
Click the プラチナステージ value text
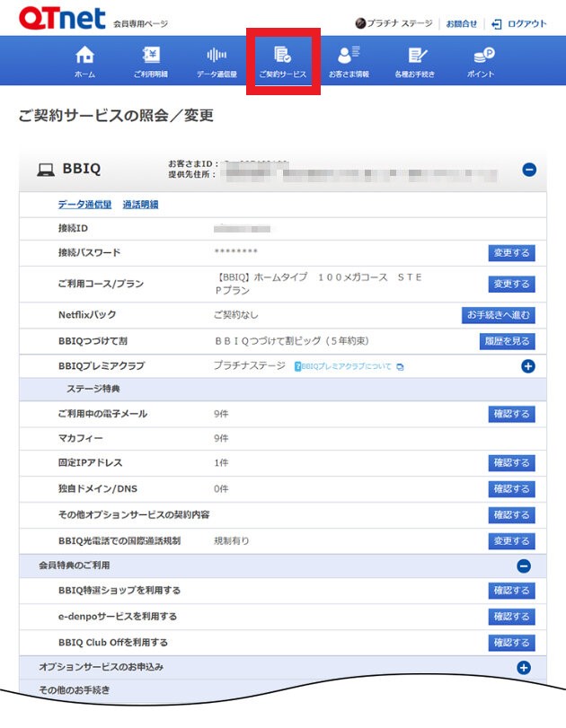(x=250, y=366)
